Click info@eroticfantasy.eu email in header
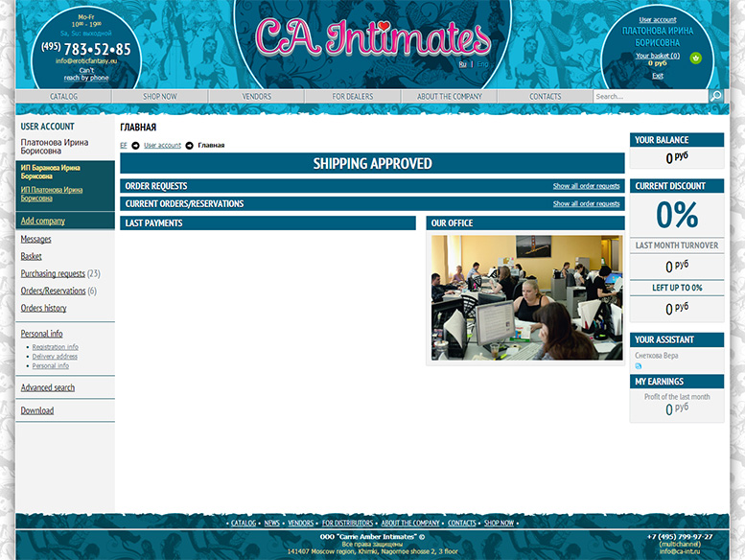This screenshot has width=745, height=560. point(86,60)
